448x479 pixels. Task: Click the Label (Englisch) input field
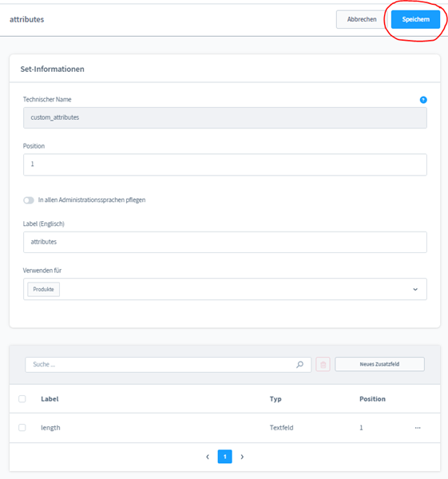pyautogui.click(x=225, y=242)
